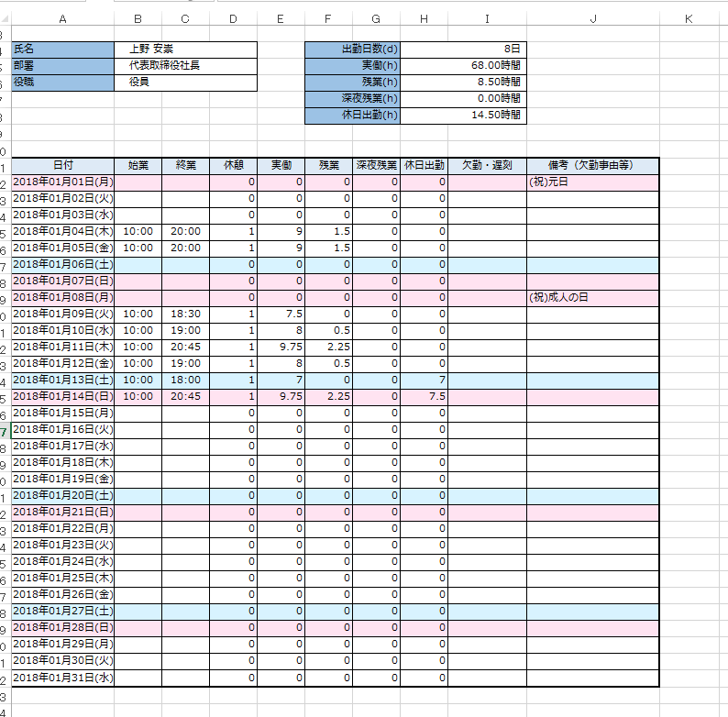The height and width of the screenshot is (717, 728).
Task: Click the date 2018年01月20日(土)
Action: point(62,495)
